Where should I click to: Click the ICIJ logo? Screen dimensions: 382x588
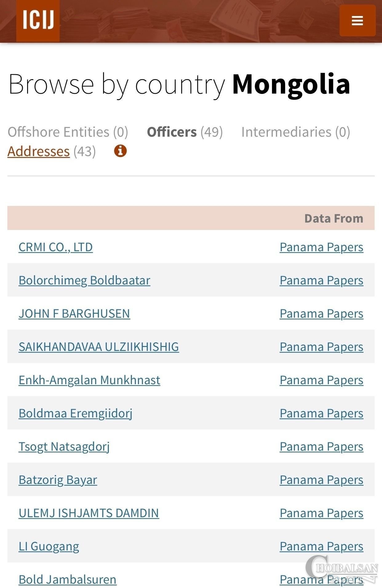coord(38,20)
